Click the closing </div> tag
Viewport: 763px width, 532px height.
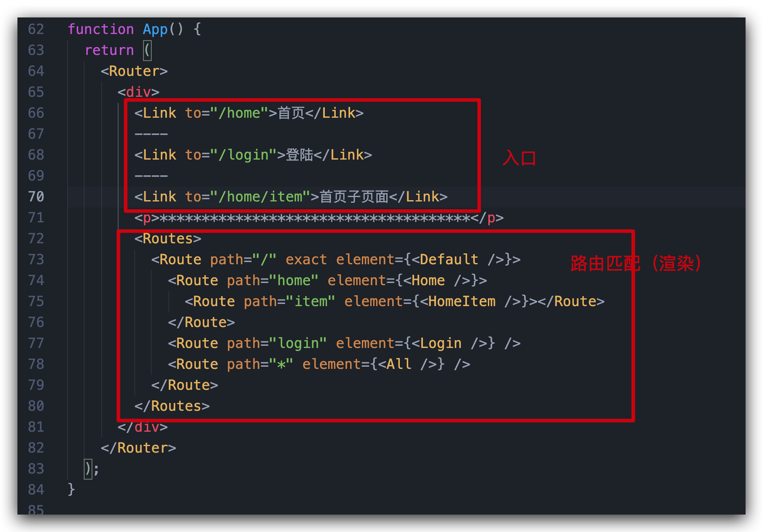click(x=143, y=427)
